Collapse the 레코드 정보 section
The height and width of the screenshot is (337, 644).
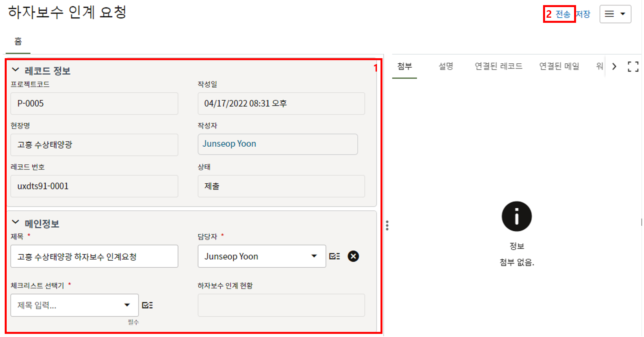pos(16,70)
